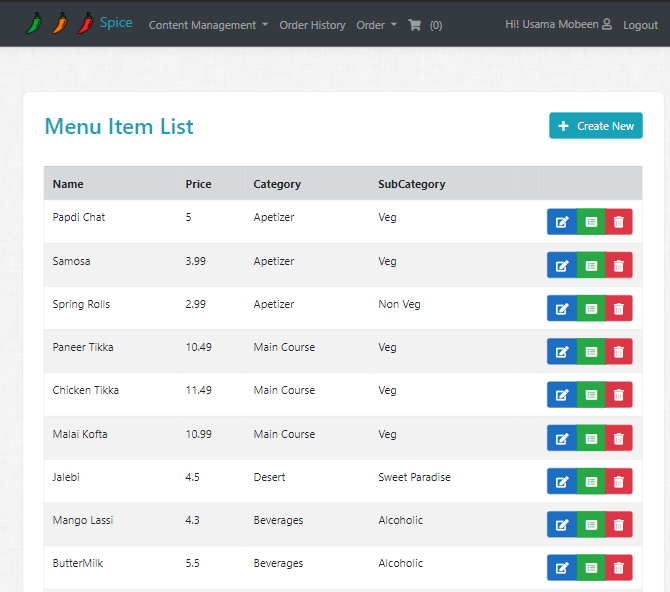View details of ButterMilk
This screenshot has width=670, height=592.
(591, 568)
